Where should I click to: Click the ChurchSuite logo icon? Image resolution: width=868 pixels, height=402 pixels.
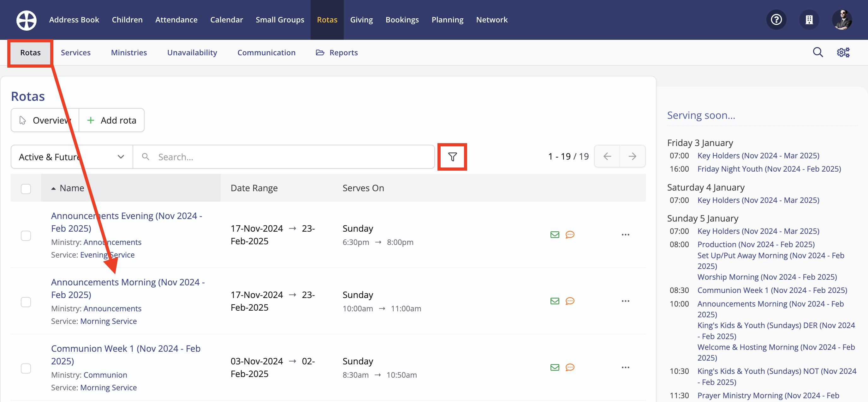point(26,20)
